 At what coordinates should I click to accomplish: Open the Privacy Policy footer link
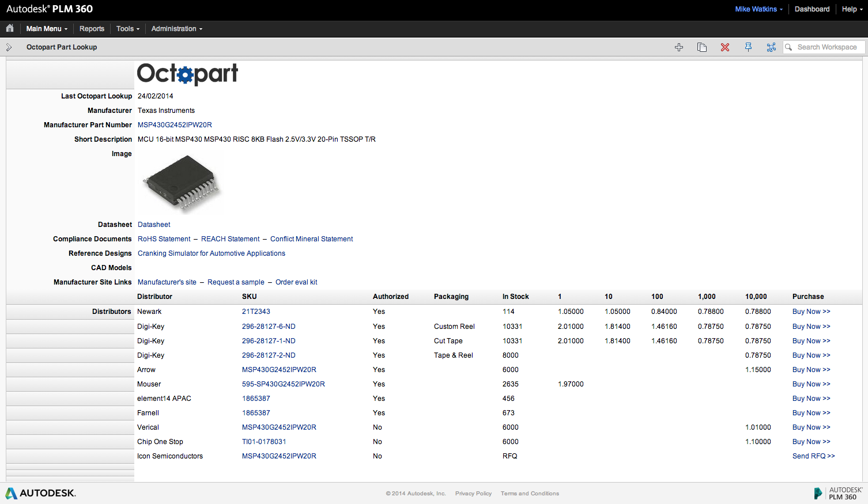(473, 494)
